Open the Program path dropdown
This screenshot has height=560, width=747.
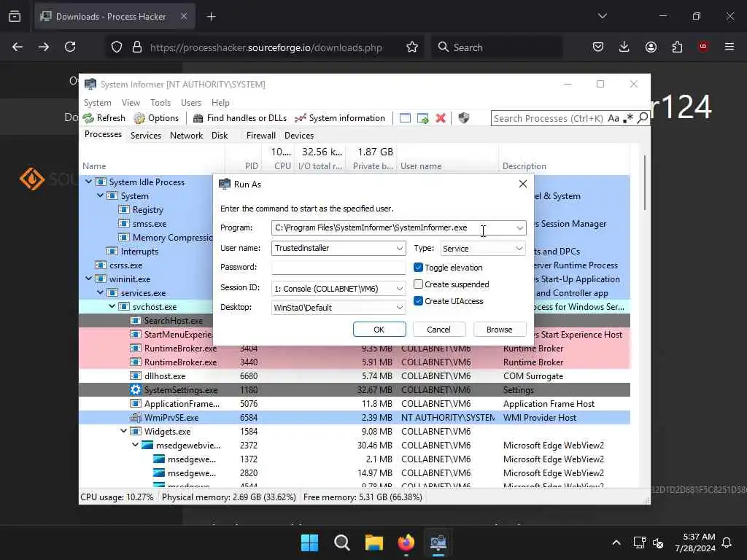point(519,228)
